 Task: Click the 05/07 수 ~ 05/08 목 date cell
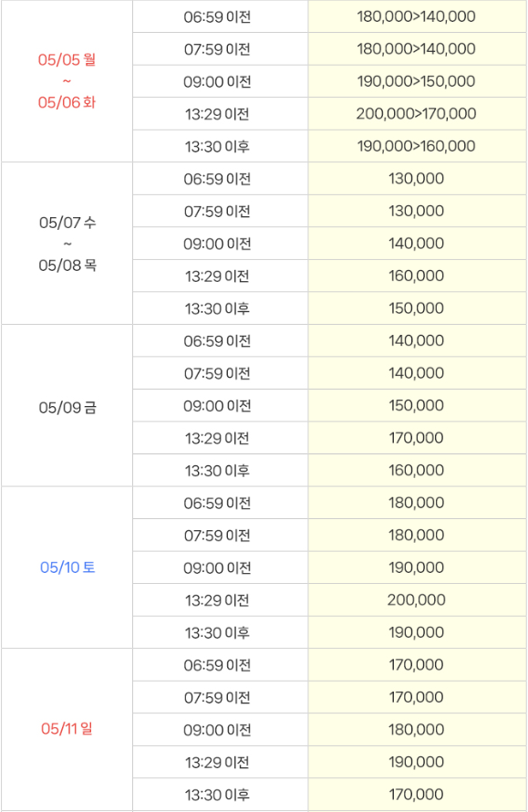tap(67, 244)
